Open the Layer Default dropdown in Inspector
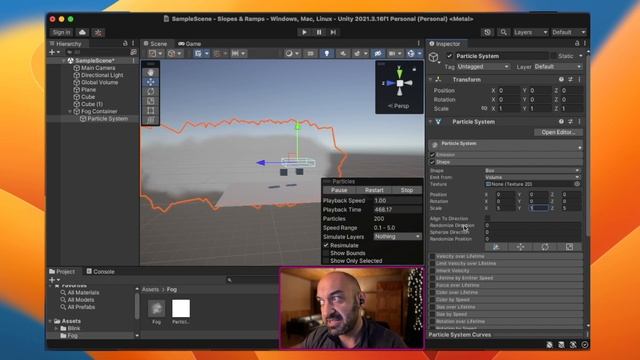Screen dimensions: 640x360 point(558,67)
